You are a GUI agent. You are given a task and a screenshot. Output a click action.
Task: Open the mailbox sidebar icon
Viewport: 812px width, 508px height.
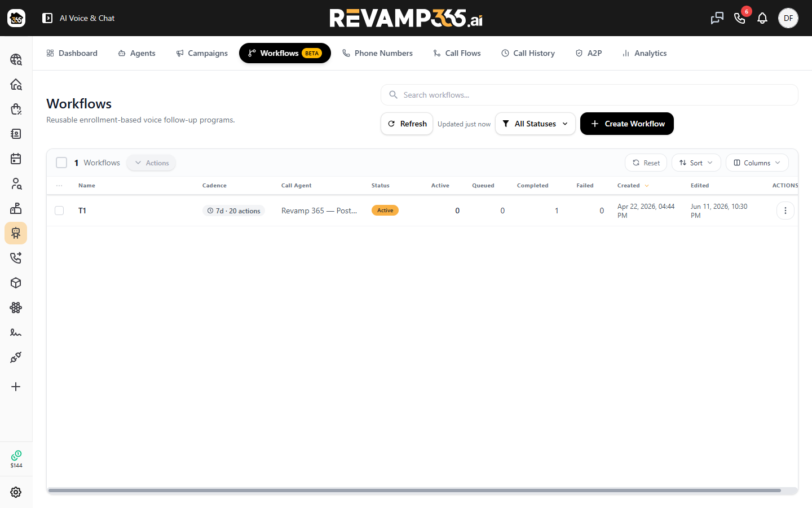tap(16, 208)
